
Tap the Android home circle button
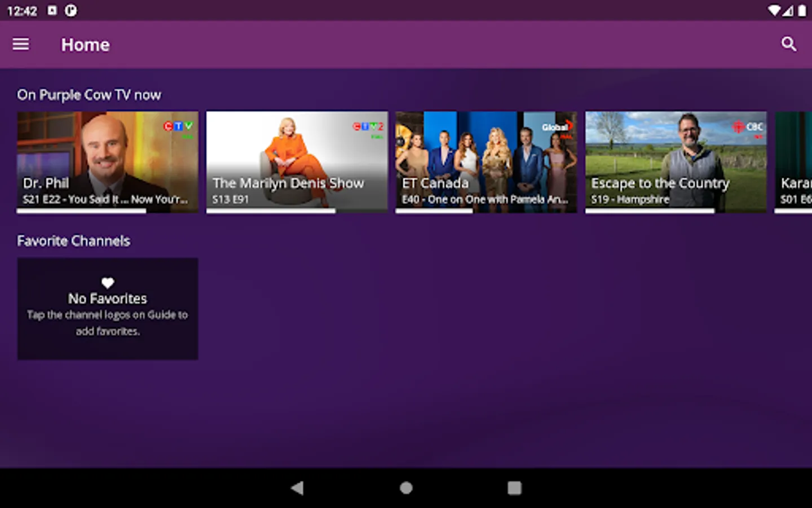pyautogui.click(x=406, y=488)
